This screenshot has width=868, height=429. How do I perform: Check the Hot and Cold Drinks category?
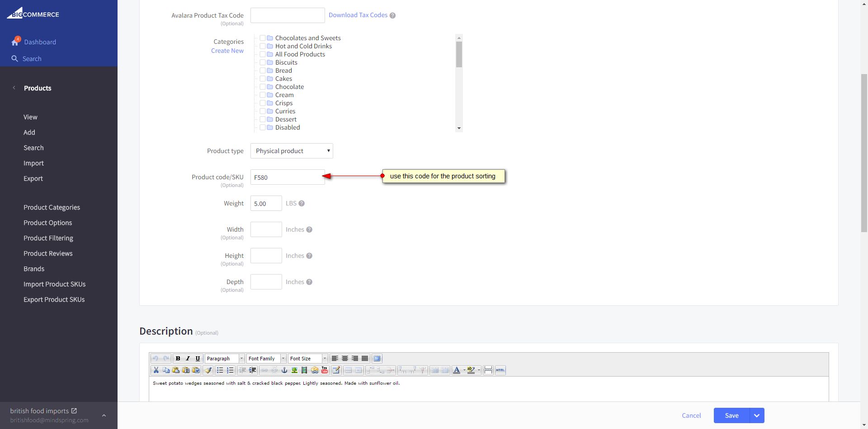[x=262, y=46]
